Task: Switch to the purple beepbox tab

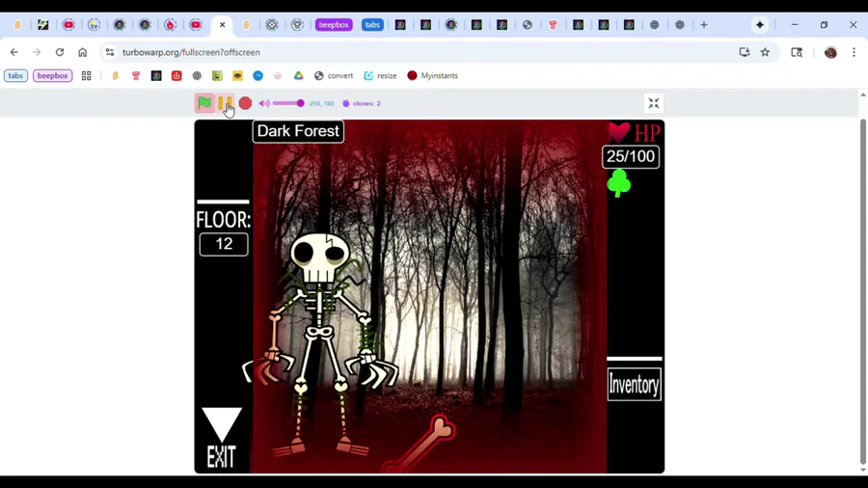Action: (334, 25)
